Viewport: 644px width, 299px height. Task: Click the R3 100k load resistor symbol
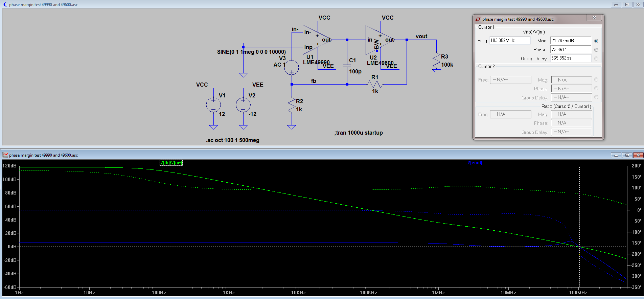coord(437,62)
